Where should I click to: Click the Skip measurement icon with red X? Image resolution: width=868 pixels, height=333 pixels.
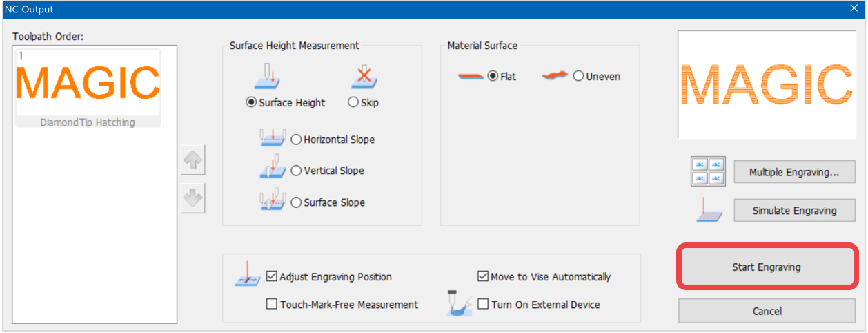(364, 77)
